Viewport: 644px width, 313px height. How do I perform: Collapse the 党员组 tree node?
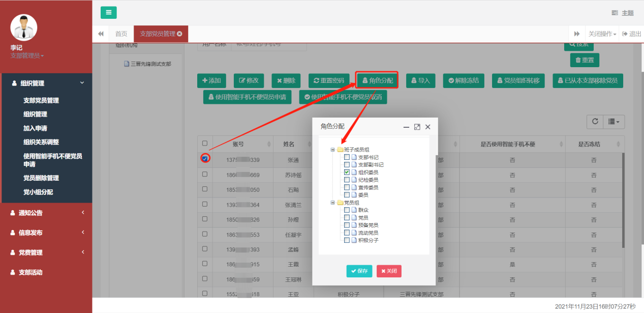coord(333,203)
